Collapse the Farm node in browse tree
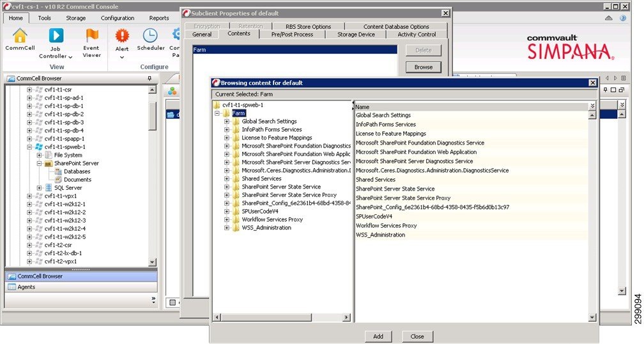 coord(217,113)
